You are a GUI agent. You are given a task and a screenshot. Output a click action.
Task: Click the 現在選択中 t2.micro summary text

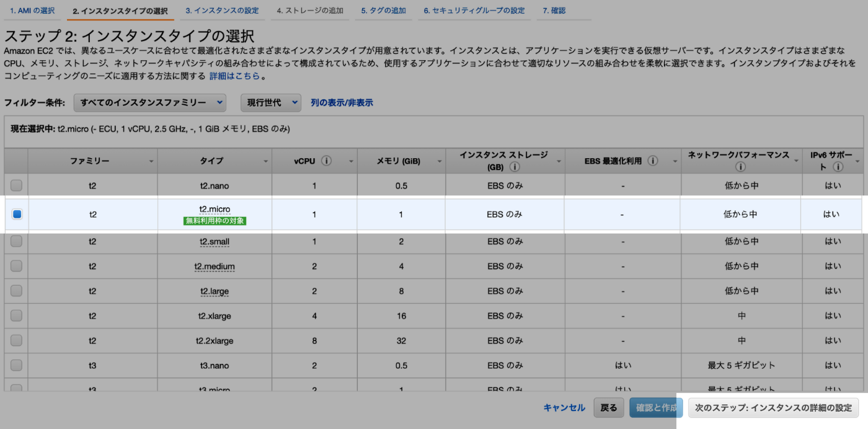151,129
